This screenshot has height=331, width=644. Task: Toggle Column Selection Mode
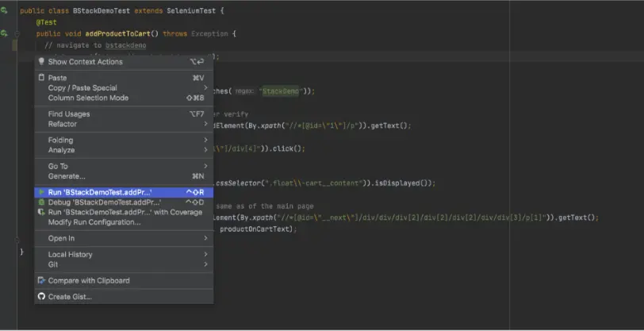point(88,98)
